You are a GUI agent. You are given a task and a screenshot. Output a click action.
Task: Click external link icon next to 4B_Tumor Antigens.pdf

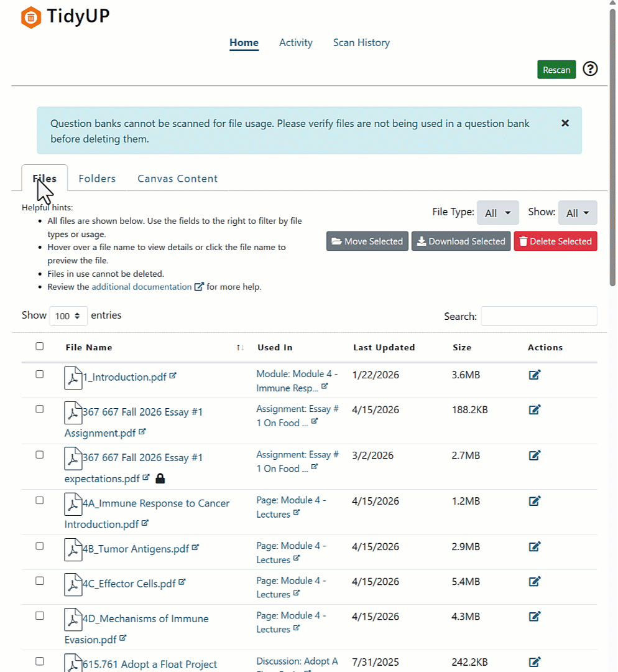[x=195, y=548]
